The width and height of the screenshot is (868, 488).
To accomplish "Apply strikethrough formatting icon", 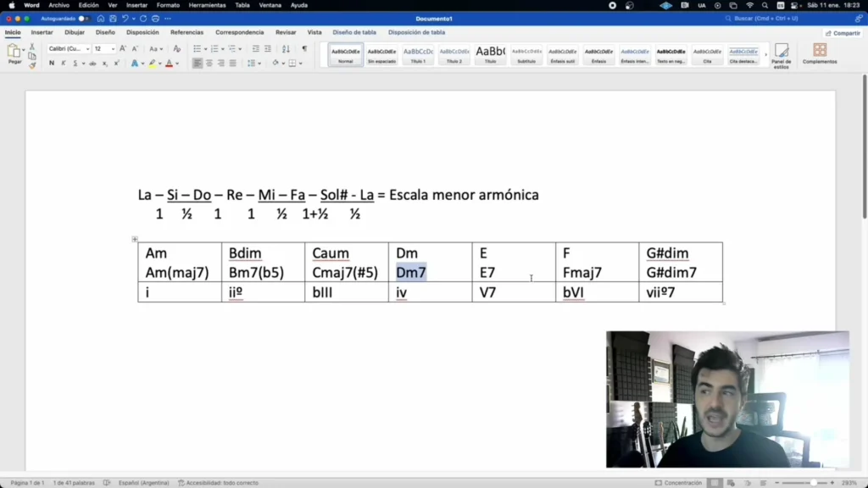I will pyautogui.click(x=92, y=64).
